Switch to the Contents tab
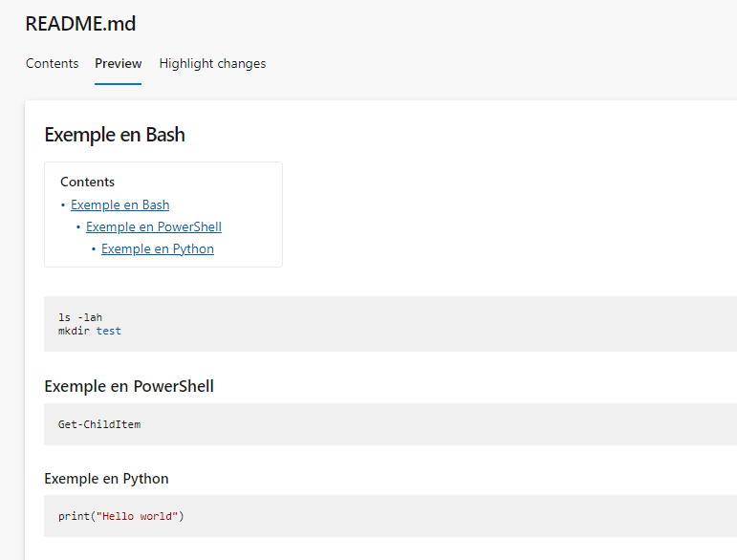737x560 pixels. [x=52, y=64]
